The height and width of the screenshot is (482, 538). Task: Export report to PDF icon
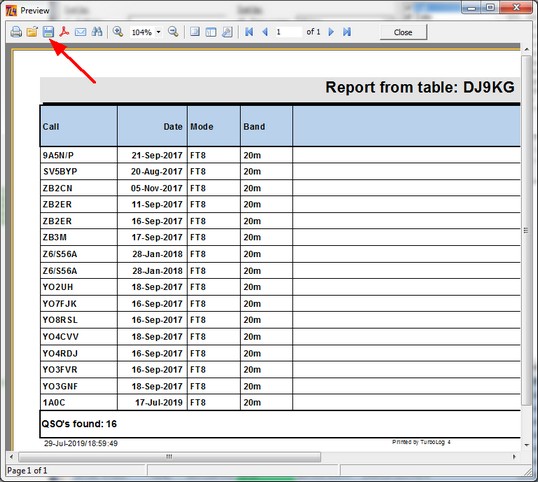coord(65,32)
